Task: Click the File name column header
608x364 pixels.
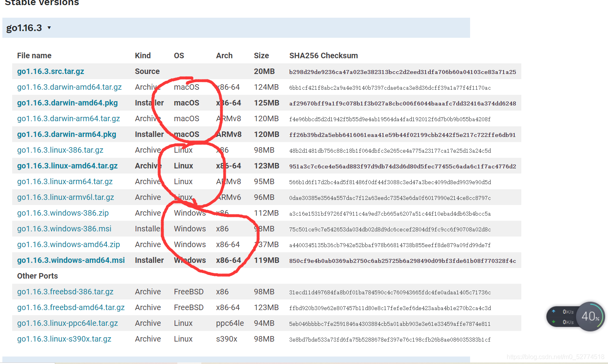Action: tap(34, 55)
